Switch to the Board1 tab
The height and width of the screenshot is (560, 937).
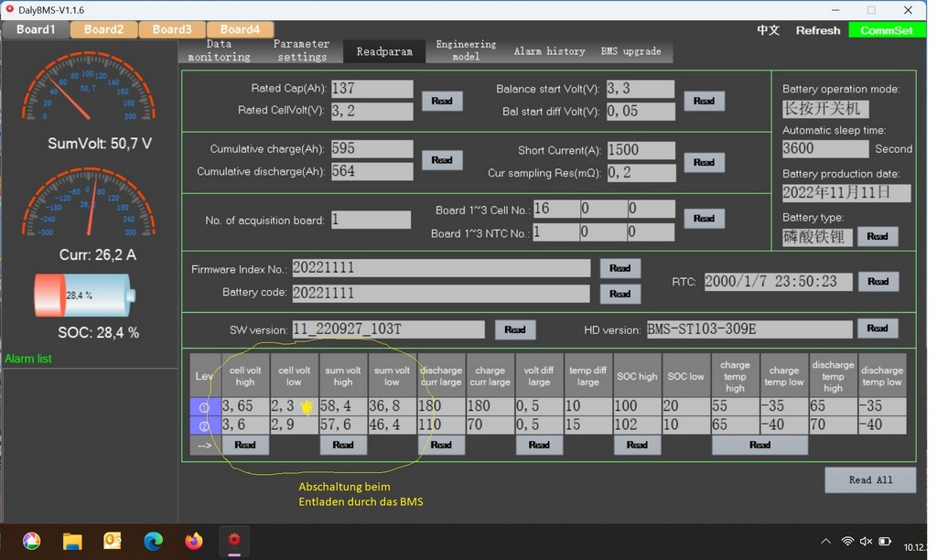(x=36, y=29)
